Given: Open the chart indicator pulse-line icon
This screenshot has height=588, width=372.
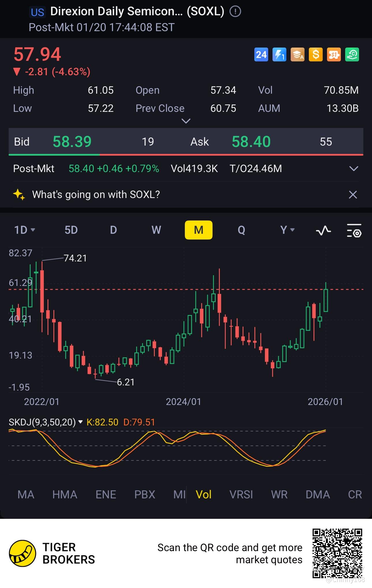Looking at the screenshot, I should click(x=323, y=230).
